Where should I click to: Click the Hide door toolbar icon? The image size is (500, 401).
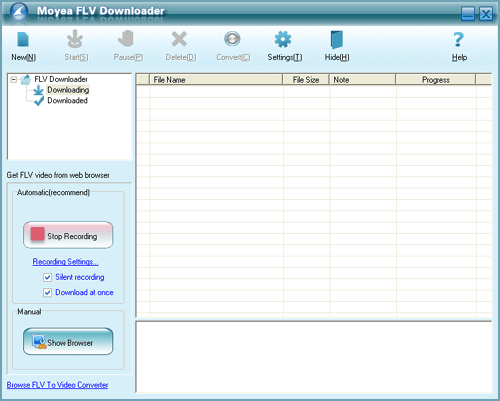coord(337,40)
